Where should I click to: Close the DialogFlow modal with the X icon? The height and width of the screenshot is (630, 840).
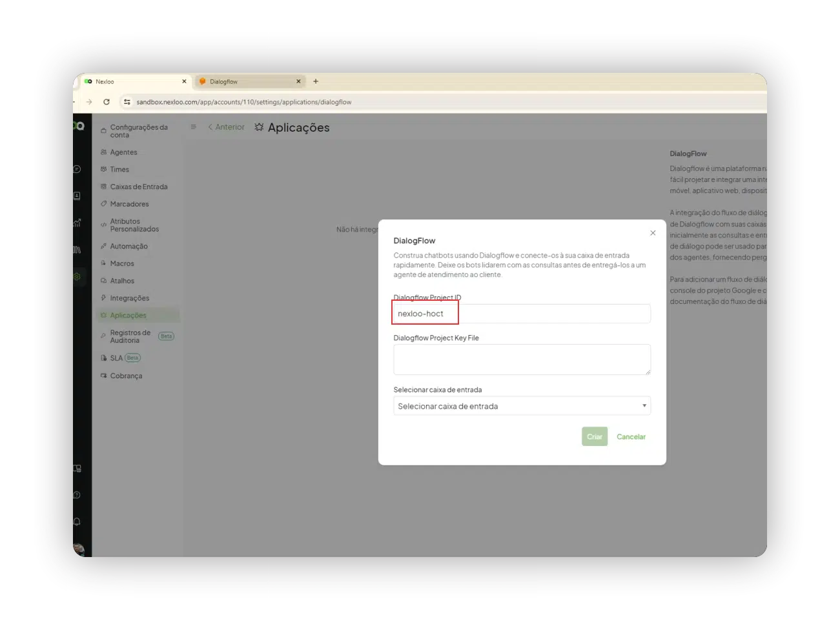click(653, 233)
